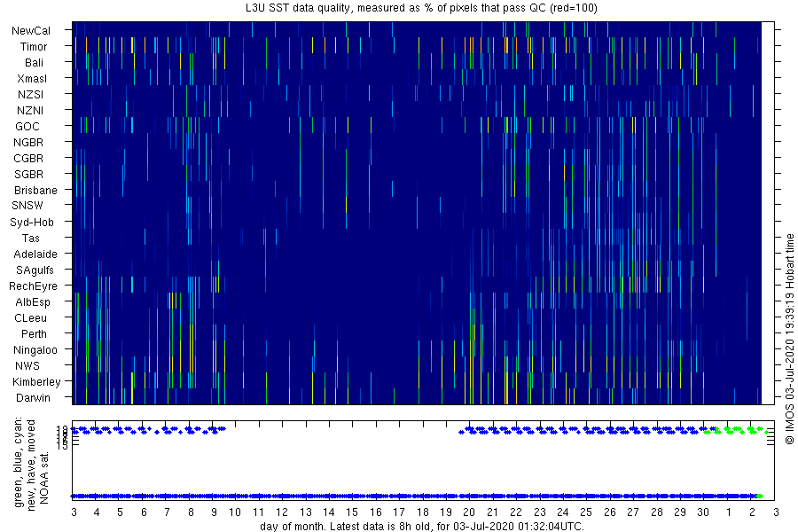Image resolution: width=798 pixels, height=532 pixels.
Task: Click day 22 on the x-axis
Action: [x=516, y=512]
